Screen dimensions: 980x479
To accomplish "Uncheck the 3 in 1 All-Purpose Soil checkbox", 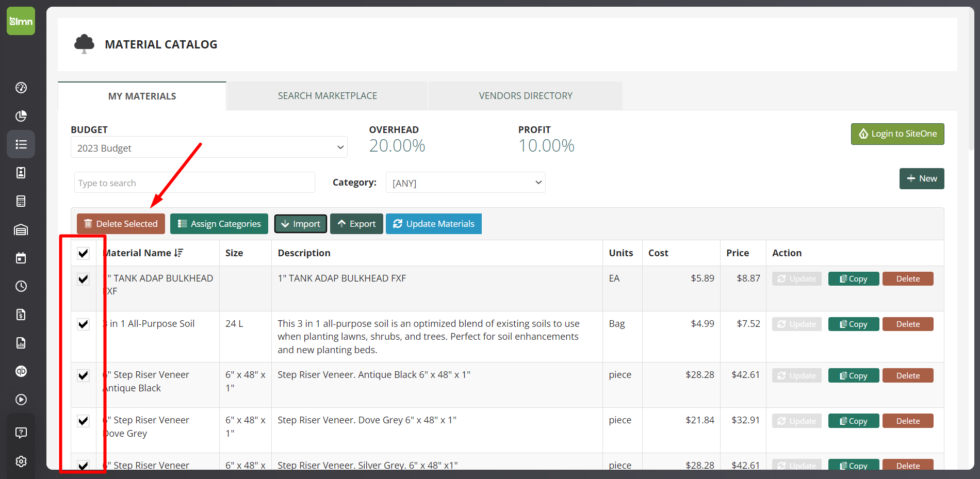I will tap(83, 324).
